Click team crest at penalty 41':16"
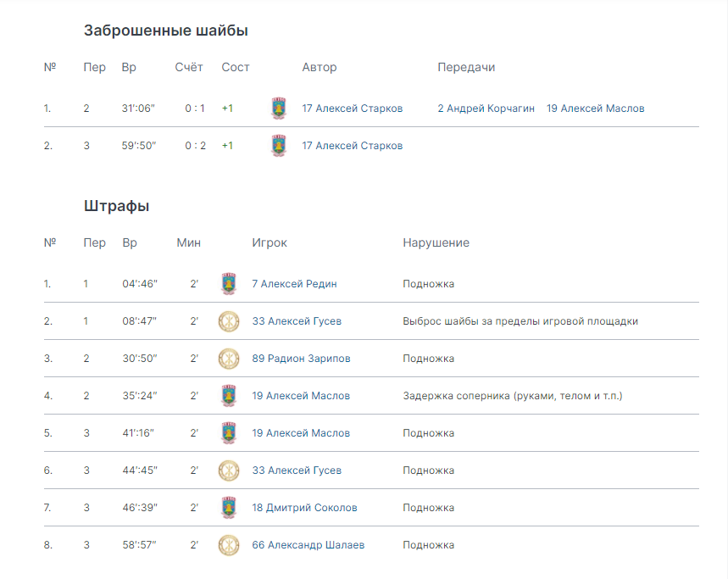728x579 pixels. 229,432
